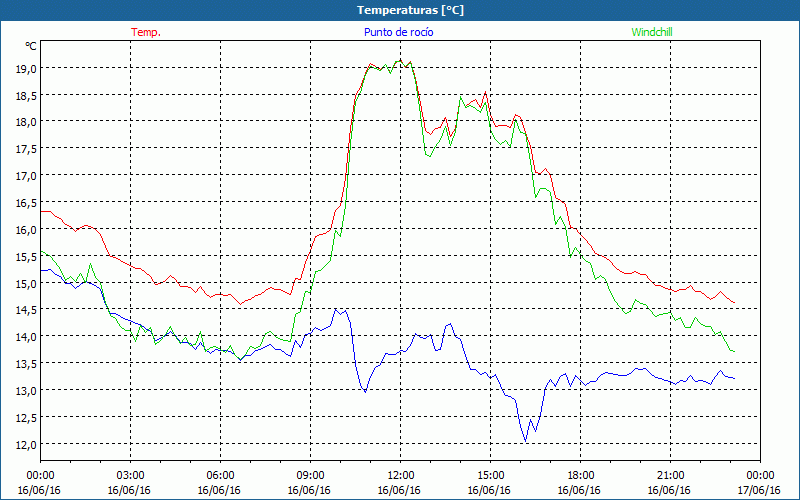Click the Temp. legend label in red
Screen dimensions: 800x500
pyautogui.click(x=146, y=32)
